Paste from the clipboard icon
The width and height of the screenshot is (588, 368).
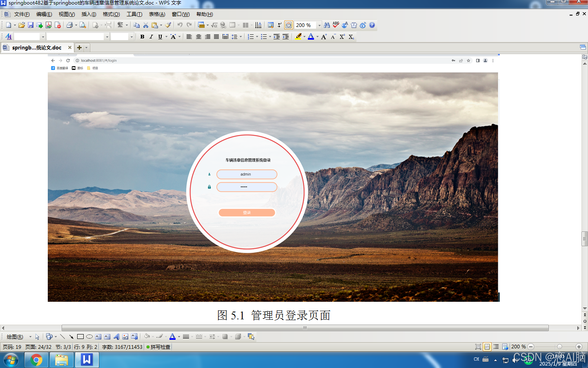(155, 25)
